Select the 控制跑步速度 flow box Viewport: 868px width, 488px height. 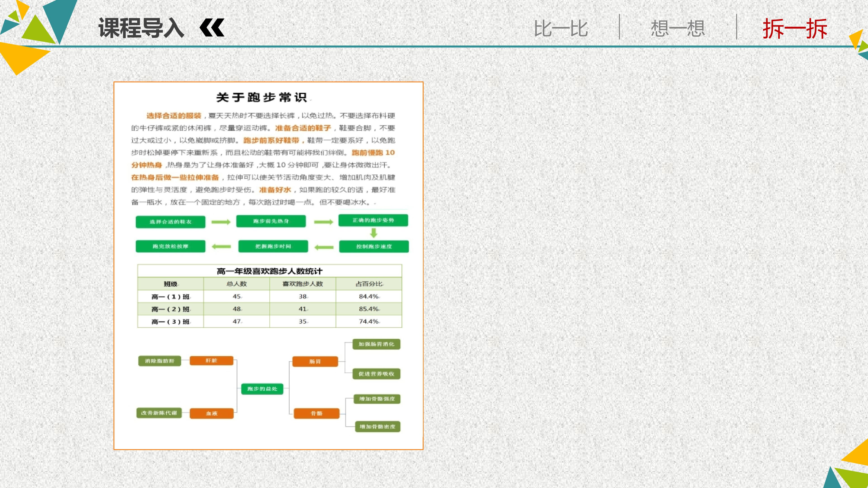(x=374, y=246)
